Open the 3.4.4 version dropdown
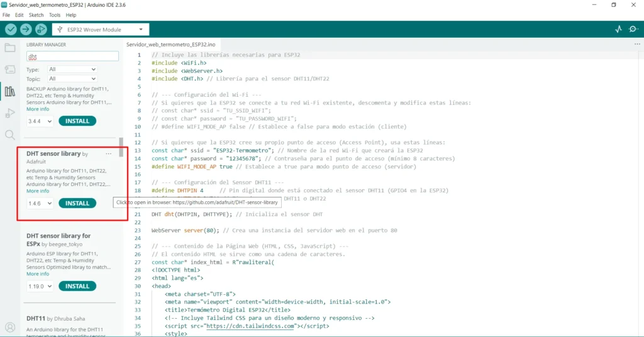Viewport: 644px width, 337px height. (x=40, y=121)
